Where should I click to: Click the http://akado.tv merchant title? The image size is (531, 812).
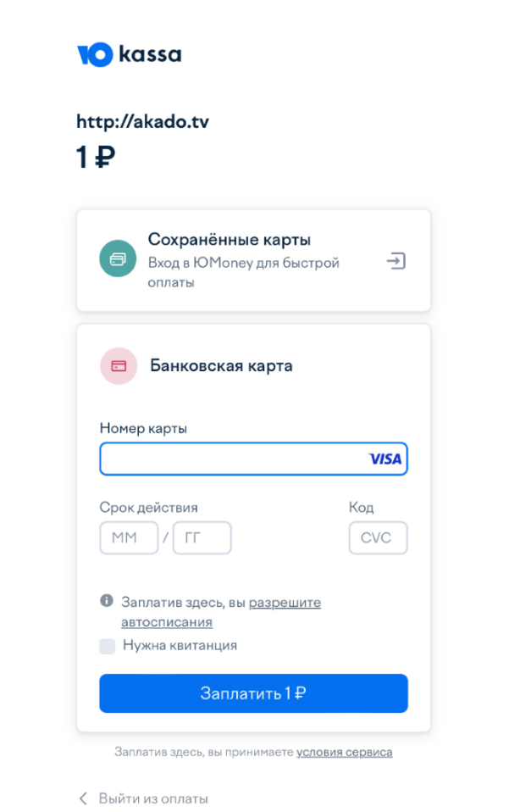(x=143, y=122)
